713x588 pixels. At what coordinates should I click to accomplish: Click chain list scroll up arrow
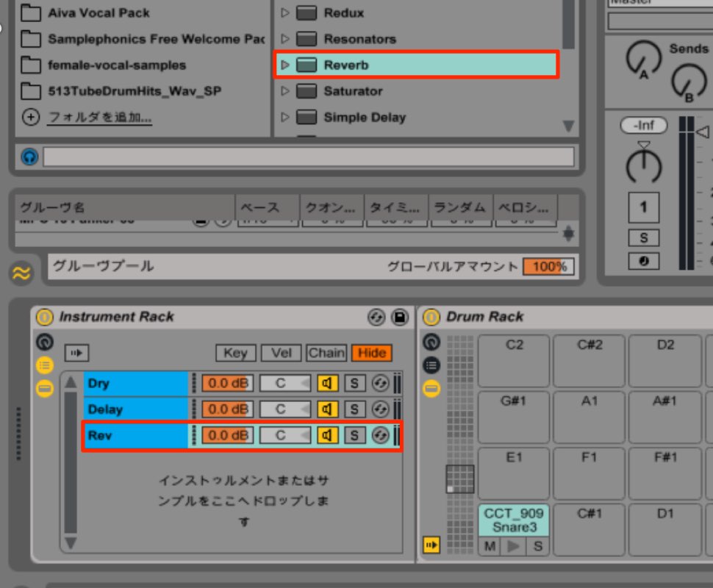pos(71,382)
